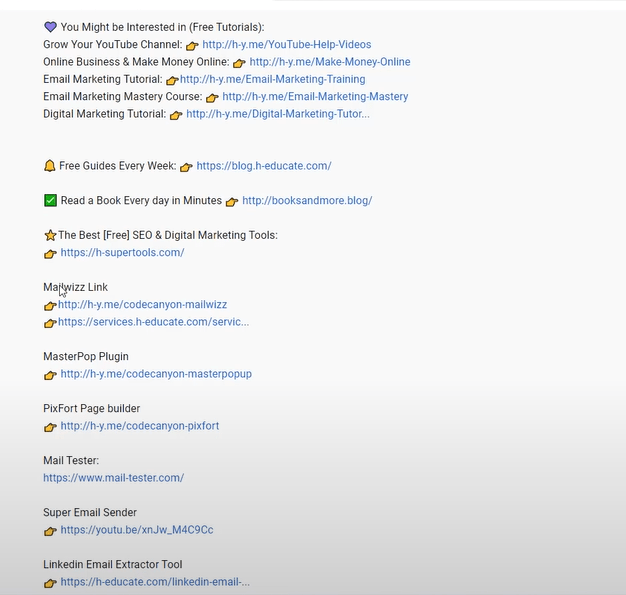Open the Email-Marketing-Mastery link
Viewport: 626px width, 595px height.
point(315,97)
